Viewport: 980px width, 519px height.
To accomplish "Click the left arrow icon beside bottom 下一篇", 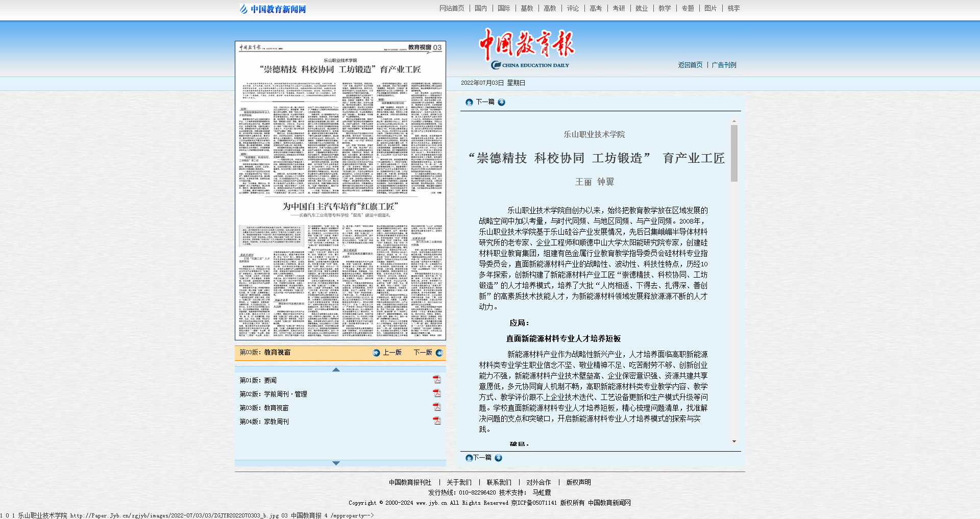I will [x=469, y=458].
